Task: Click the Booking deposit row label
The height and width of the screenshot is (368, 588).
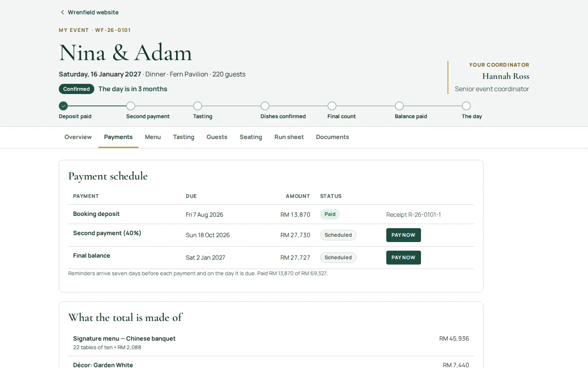Action: [x=96, y=214]
